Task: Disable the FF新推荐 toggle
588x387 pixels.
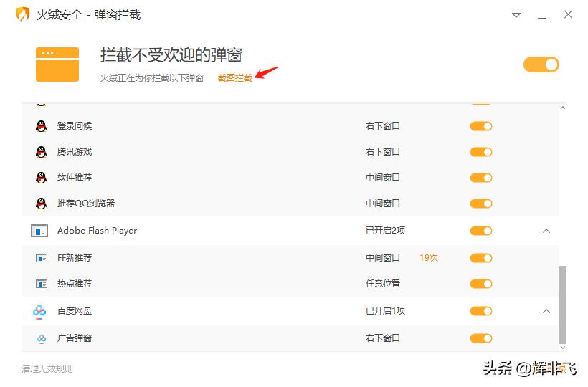Action: 481,258
